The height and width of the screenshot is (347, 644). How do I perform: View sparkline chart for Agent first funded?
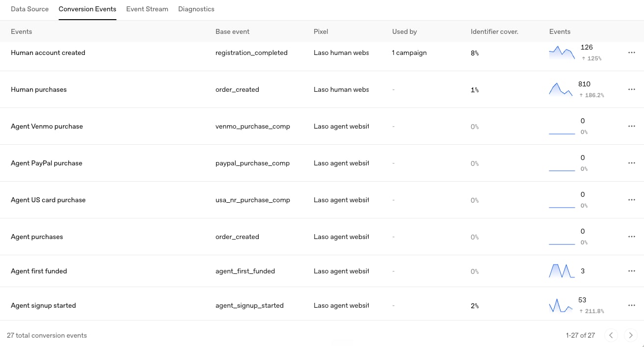(x=562, y=271)
